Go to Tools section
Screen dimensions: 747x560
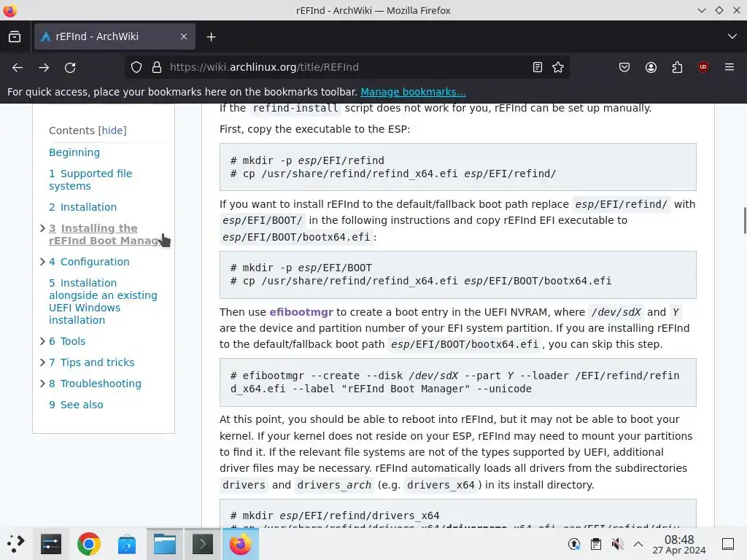coord(67,341)
